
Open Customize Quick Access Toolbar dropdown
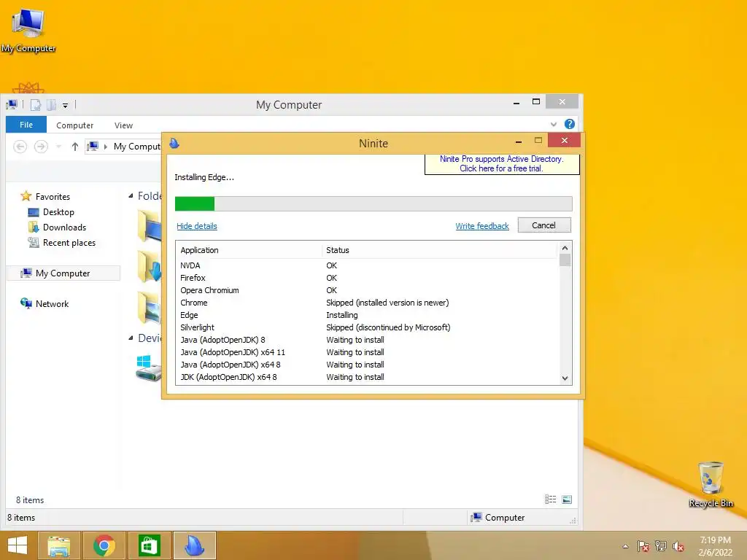(x=65, y=105)
